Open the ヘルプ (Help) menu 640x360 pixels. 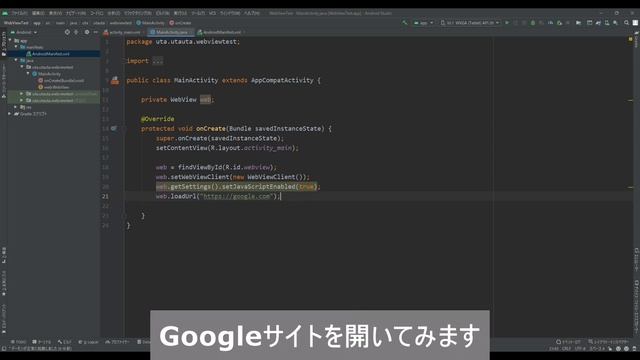pos(252,13)
